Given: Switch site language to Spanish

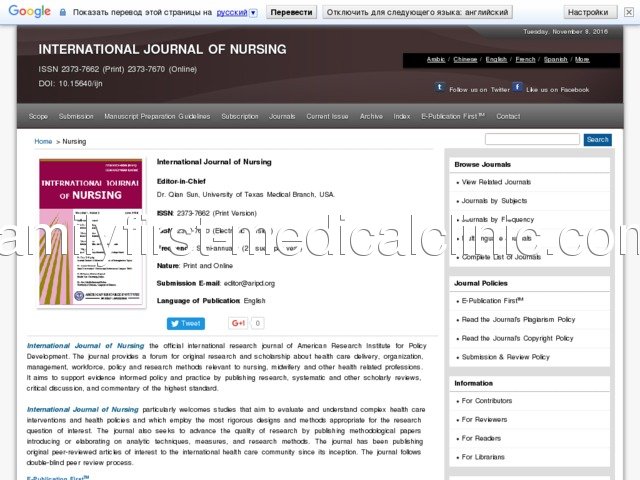Looking at the screenshot, I should [x=556, y=60].
